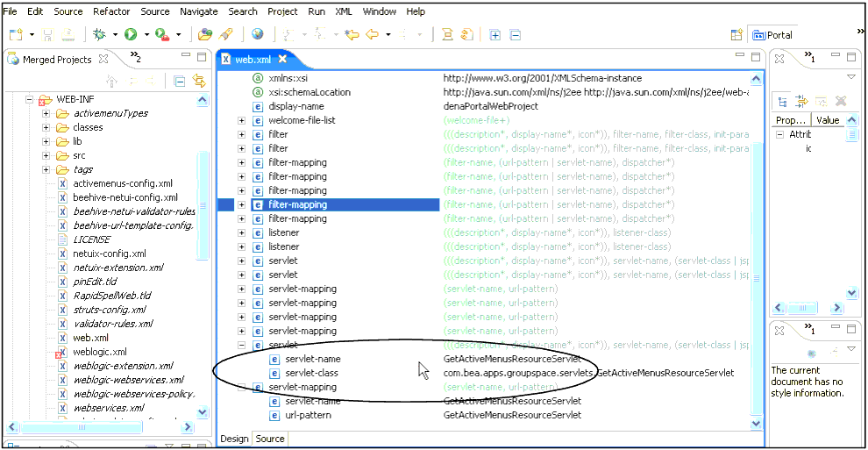Expand the lib folder
Image resolution: width=868 pixels, height=450 pixels.
(46, 141)
